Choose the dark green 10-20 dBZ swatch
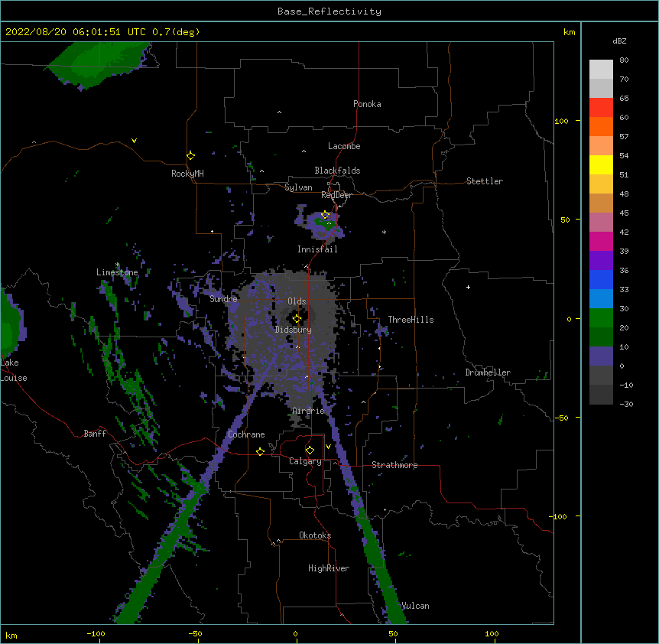Viewport: 659px width, 644px height. point(601,337)
